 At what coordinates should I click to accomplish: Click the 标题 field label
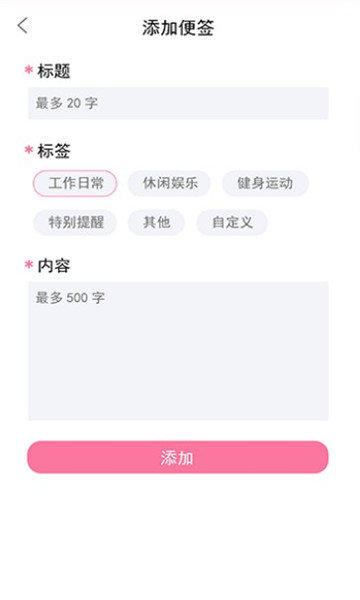(54, 71)
